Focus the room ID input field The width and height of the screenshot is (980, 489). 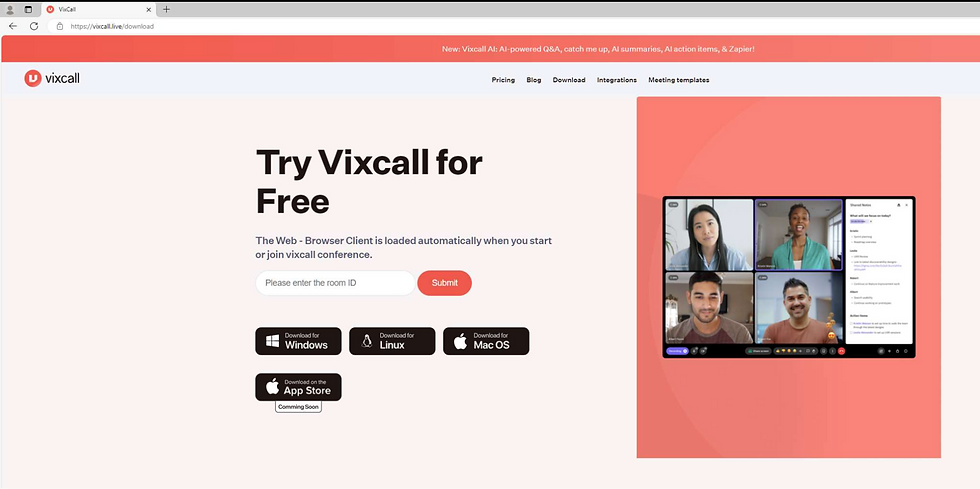(x=335, y=283)
